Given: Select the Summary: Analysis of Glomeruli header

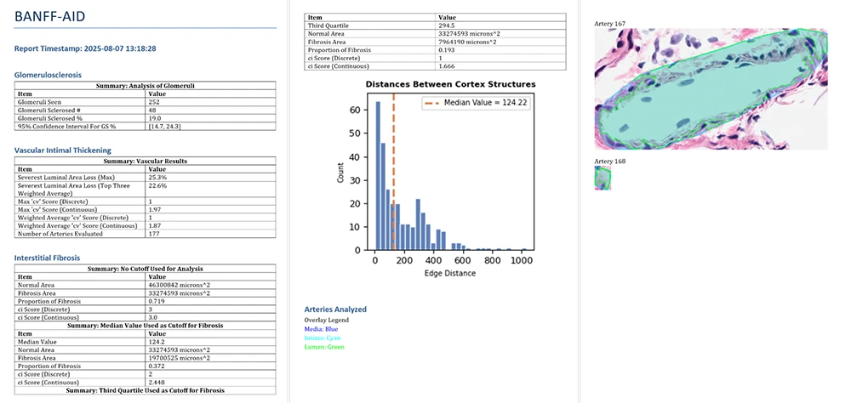Looking at the screenshot, I should (x=145, y=86).
